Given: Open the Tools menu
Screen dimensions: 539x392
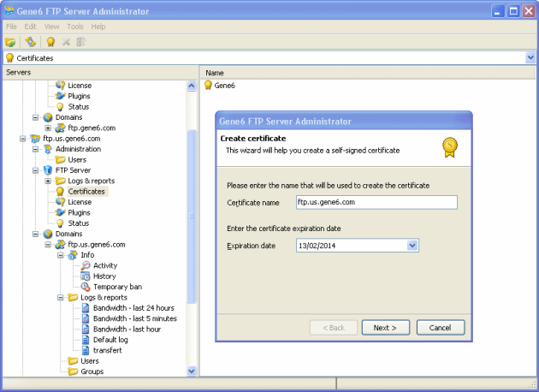Looking at the screenshot, I should tap(75, 27).
